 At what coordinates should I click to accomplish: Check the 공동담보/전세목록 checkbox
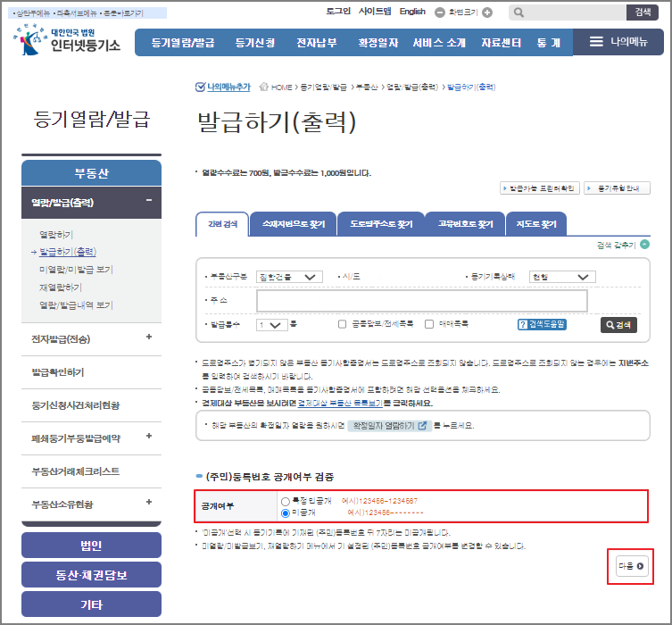tap(342, 324)
